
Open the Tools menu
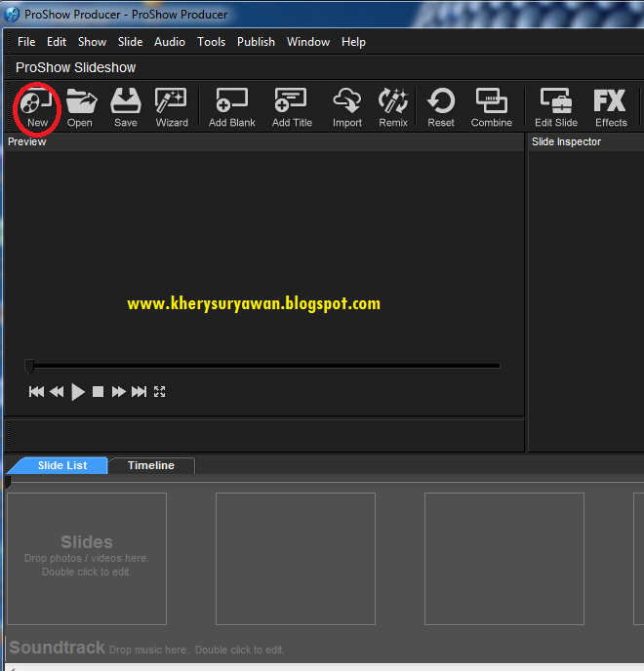[x=211, y=42]
